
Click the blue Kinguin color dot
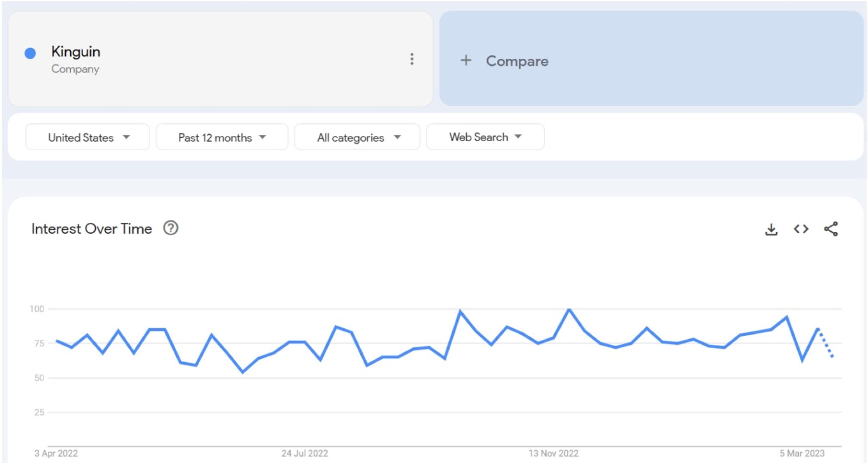[x=30, y=53]
